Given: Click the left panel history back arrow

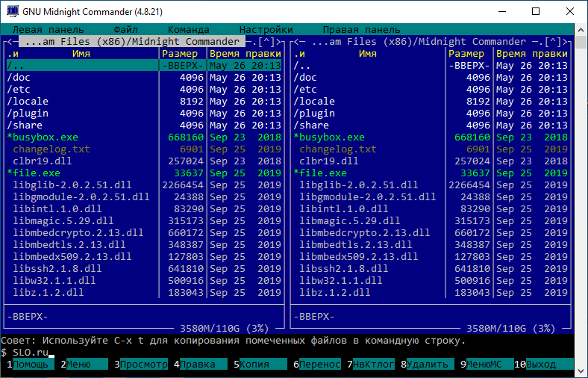Looking at the screenshot, I should pos(10,42).
